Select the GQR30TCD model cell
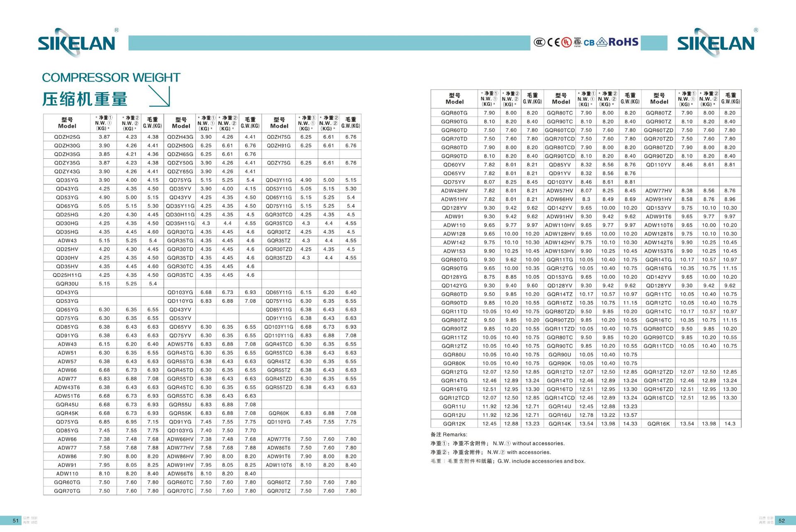This screenshot has height=532, width=796. [x=279, y=215]
